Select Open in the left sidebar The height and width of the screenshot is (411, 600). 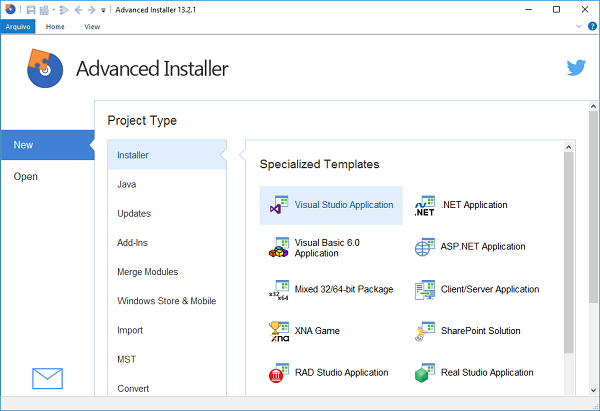pyautogui.click(x=26, y=177)
